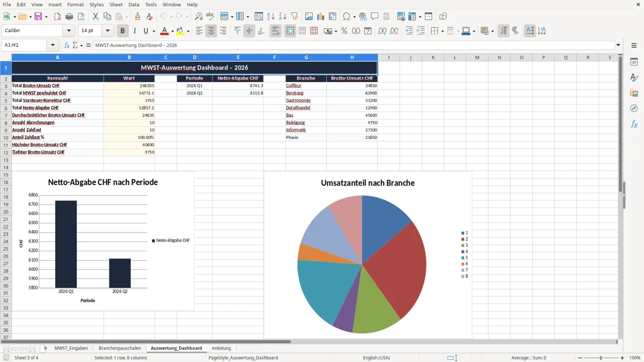This screenshot has width=644, height=362.
Task: Open the sidebar Gallery icon
Action: pos(634,93)
